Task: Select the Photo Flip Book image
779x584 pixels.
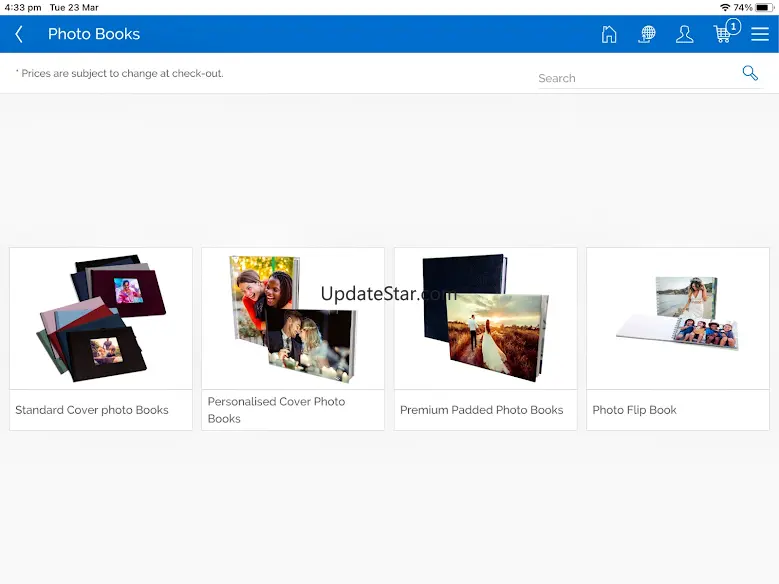Action: point(677,319)
